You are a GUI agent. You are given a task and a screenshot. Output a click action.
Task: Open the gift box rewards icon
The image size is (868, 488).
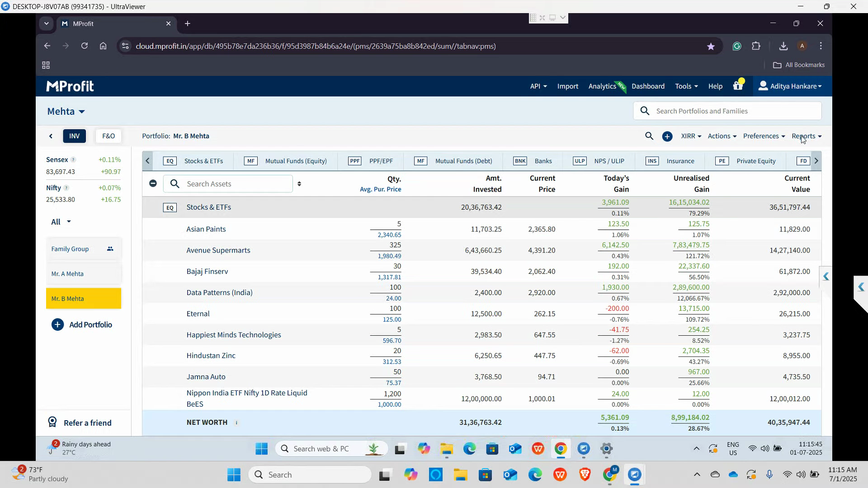tap(738, 85)
